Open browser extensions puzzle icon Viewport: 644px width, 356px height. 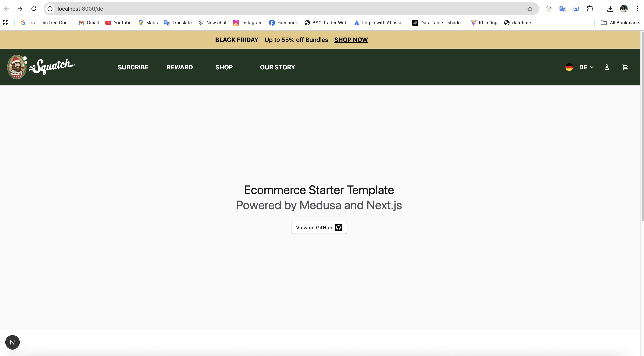(x=590, y=9)
